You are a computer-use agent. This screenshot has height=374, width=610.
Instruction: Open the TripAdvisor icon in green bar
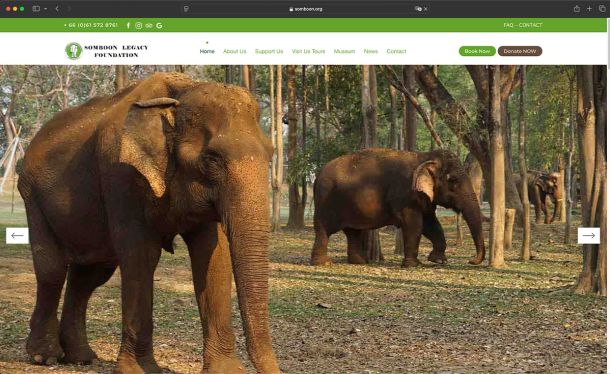tap(149, 25)
